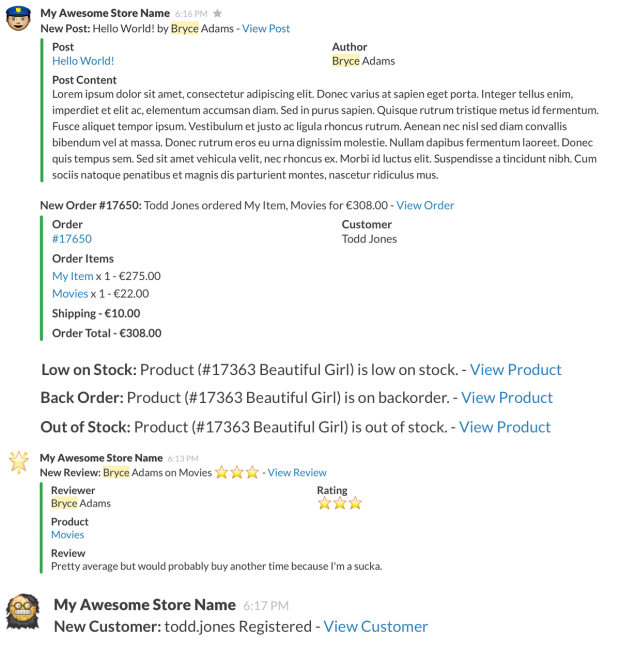Click the stars under Rating
Image resolution: width=620 pixels, height=653 pixels.
point(339,503)
